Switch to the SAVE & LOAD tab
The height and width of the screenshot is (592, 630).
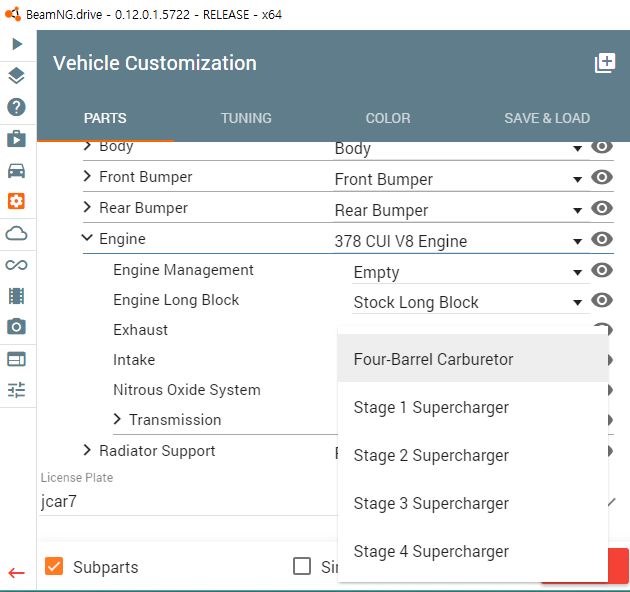[547, 118]
